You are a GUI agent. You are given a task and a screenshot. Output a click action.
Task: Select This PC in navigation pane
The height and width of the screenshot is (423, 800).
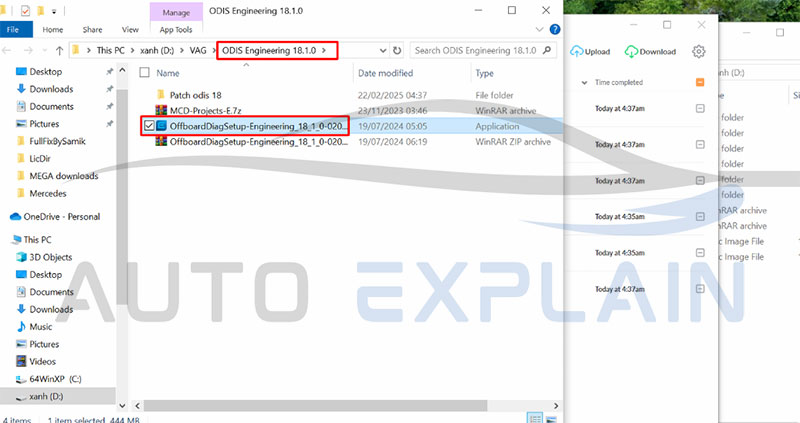click(37, 239)
